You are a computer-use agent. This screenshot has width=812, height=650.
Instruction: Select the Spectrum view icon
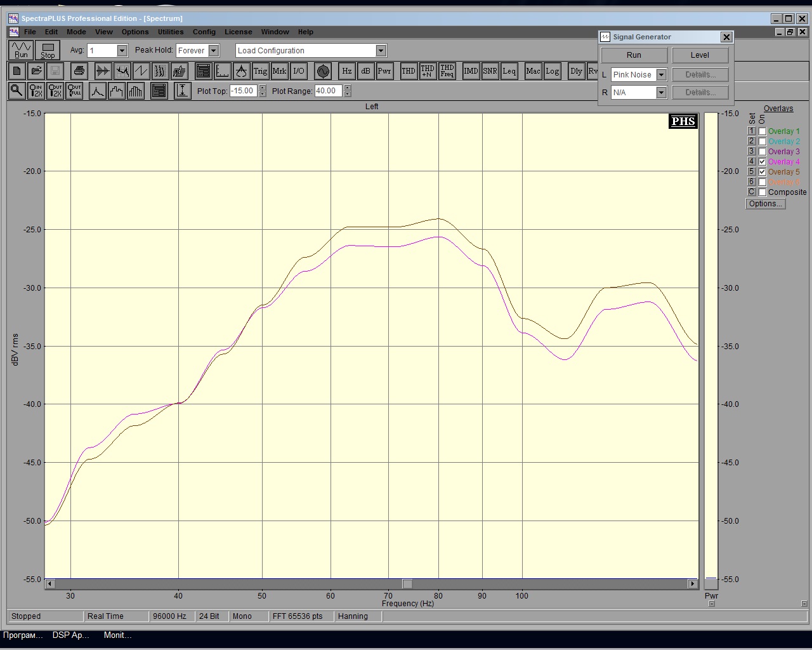122,71
